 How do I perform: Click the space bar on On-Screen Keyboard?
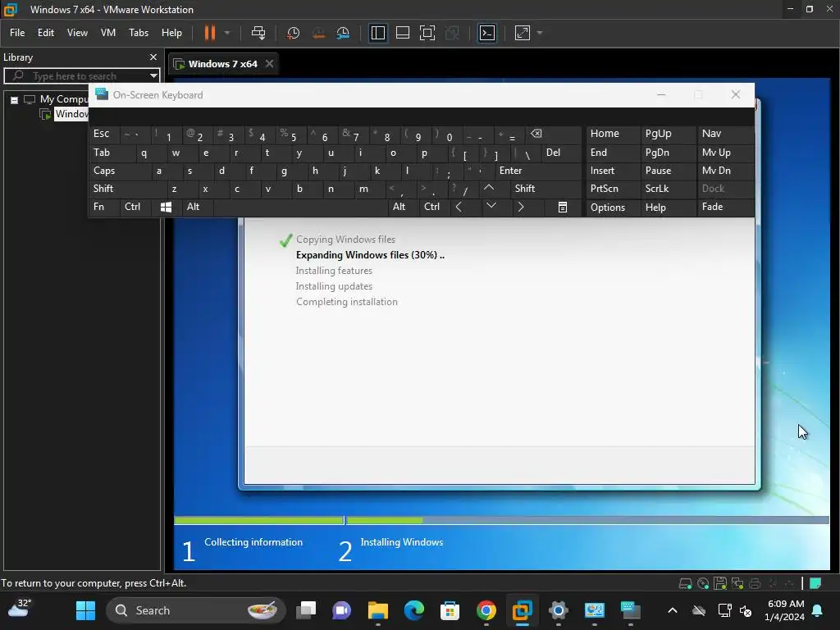click(300, 207)
